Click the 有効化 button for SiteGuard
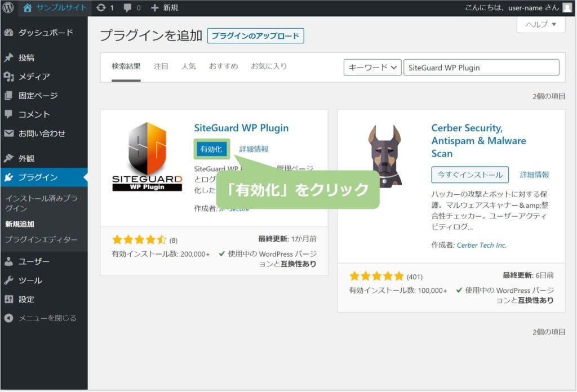 [x=211, y=149]
